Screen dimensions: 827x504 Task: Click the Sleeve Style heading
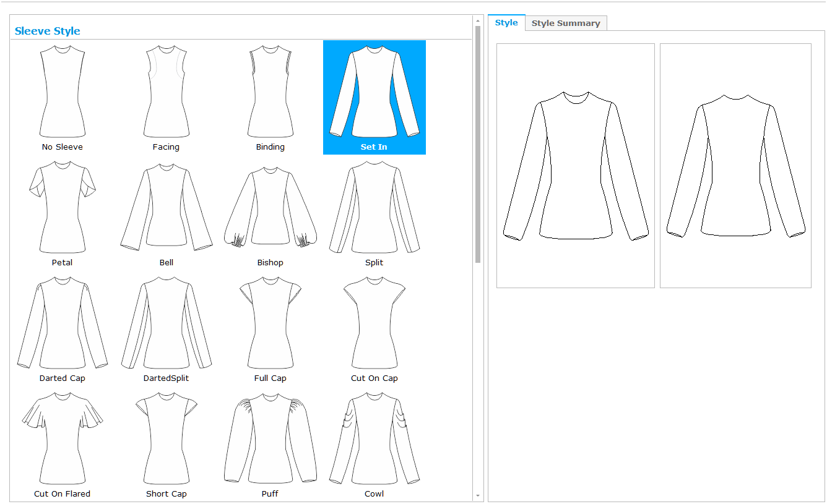(48, 31)
